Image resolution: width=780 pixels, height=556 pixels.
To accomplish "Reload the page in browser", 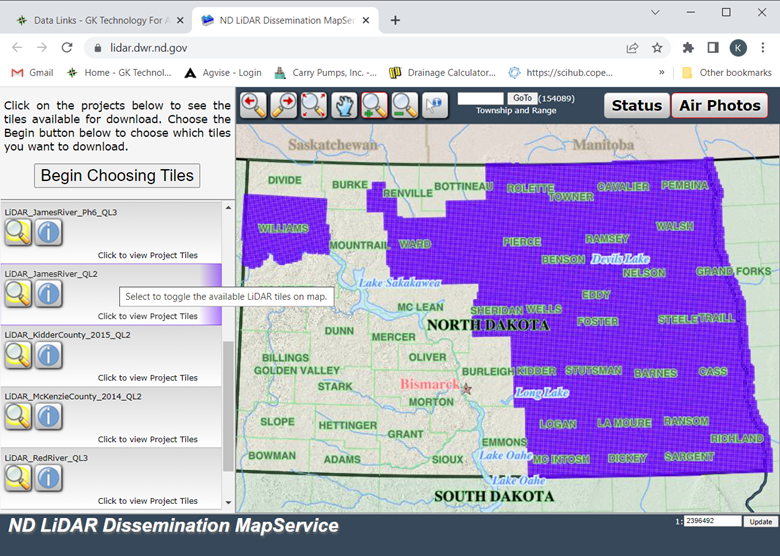I will point(67,48).
